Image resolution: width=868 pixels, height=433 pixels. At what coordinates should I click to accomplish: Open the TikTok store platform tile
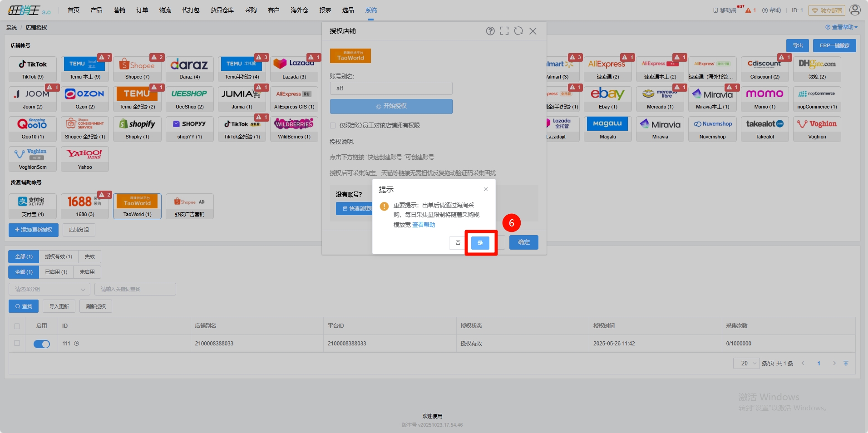[33, 69]
